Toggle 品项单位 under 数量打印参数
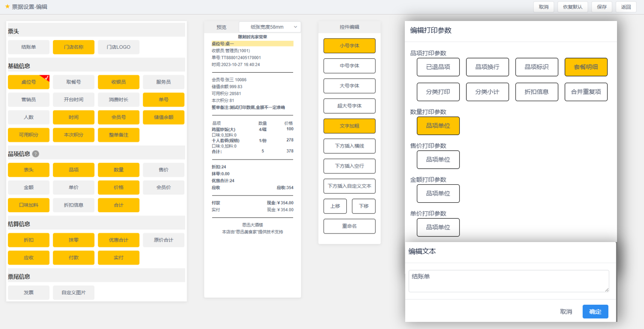Viewport: 644px width, 329px height. pyautogui.click(x=438, y=126)
